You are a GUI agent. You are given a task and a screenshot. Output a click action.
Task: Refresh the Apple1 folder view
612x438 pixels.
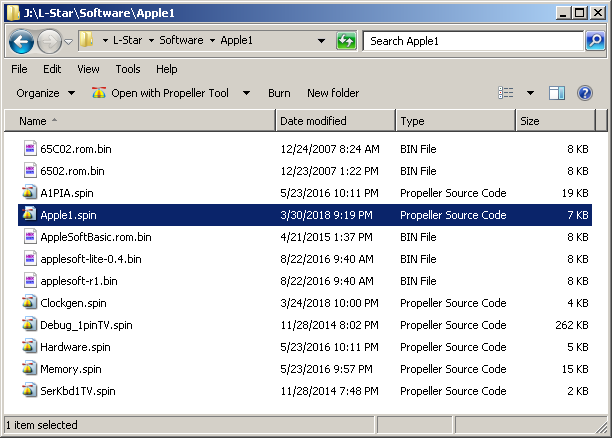click(346, 41)
